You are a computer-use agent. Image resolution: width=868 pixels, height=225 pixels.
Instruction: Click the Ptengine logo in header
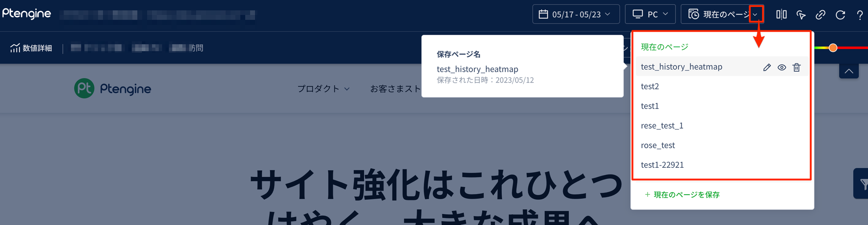[26, 14]
